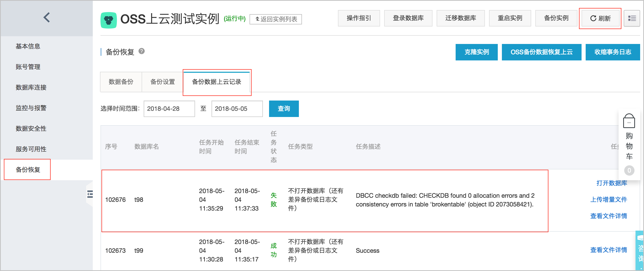This screenshot has height=271, width=644.
Task: Click 运行中 status label
Action: tap(235, 19)
